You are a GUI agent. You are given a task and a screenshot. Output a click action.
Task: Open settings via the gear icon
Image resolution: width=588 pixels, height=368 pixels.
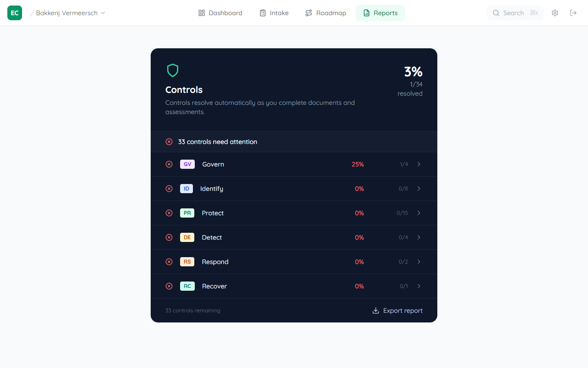pyautogui.click(x=555, y=13)
